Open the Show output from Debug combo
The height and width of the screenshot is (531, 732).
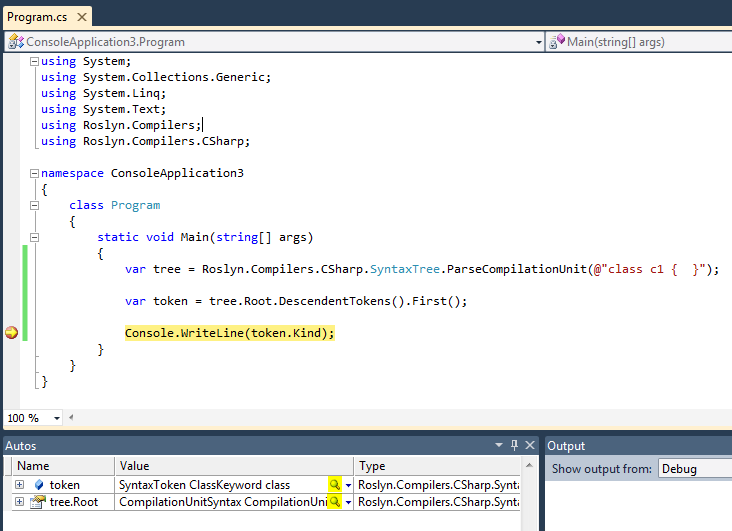tap(693, 469)
